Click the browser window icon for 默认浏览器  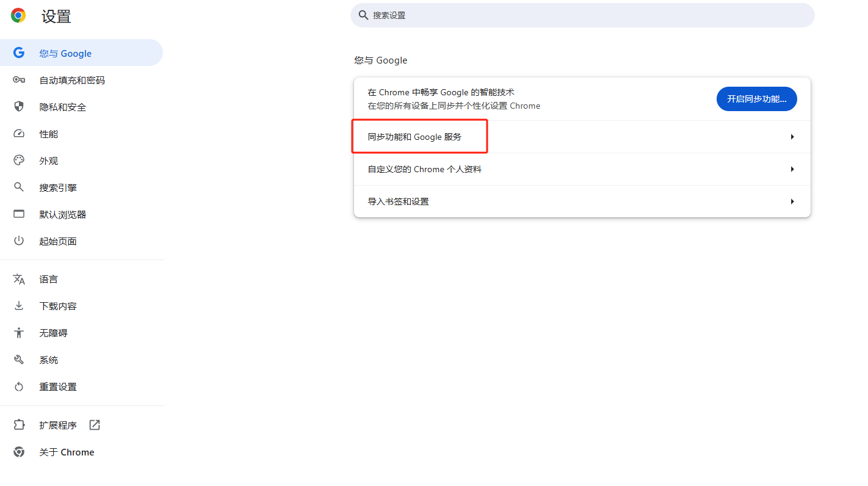19,214
